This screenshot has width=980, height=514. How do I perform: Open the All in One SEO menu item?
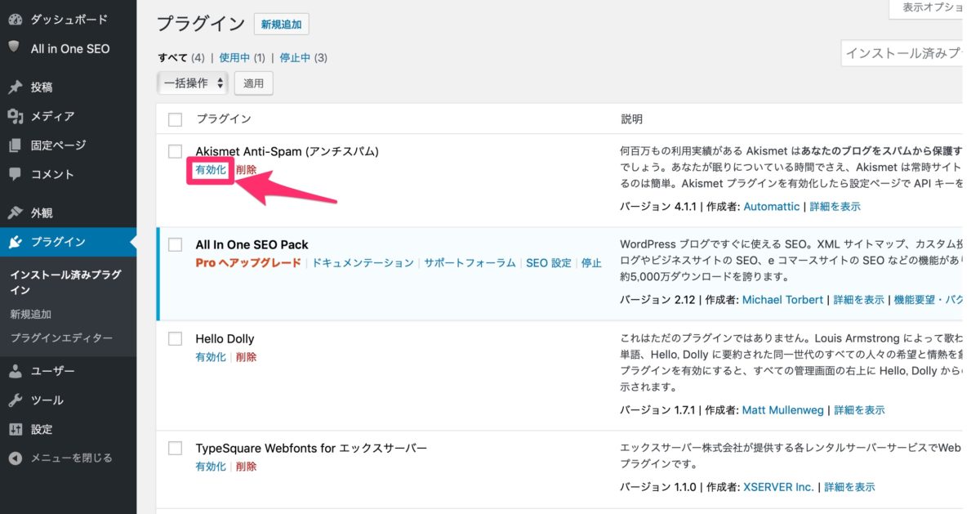click(69, 48)
